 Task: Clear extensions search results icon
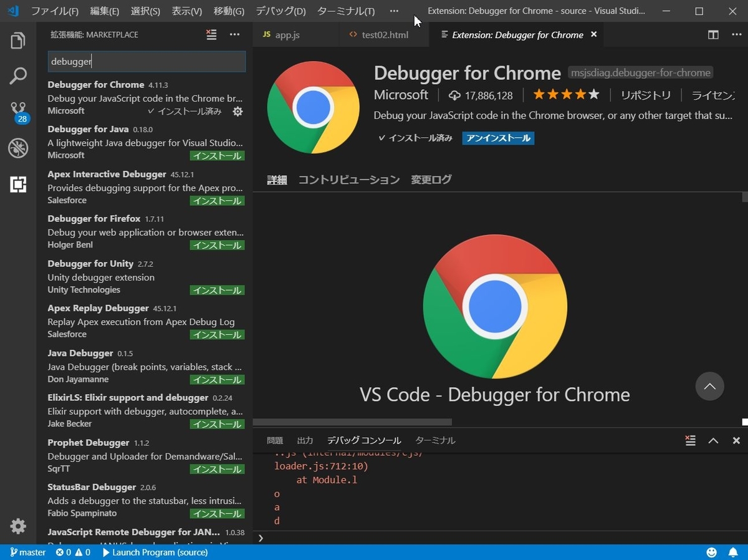212,35
